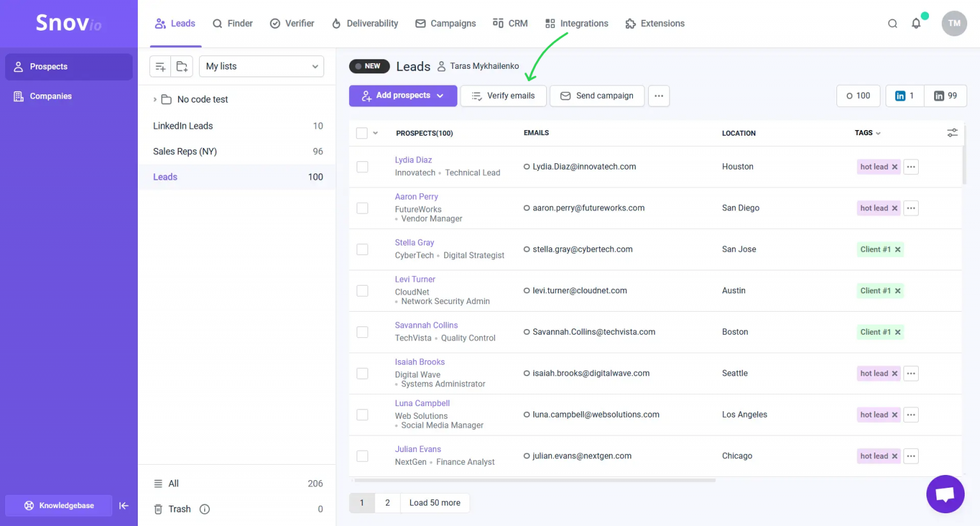Open the search magnifier icon
Screen dimensions: 980x526
point(893,24)
